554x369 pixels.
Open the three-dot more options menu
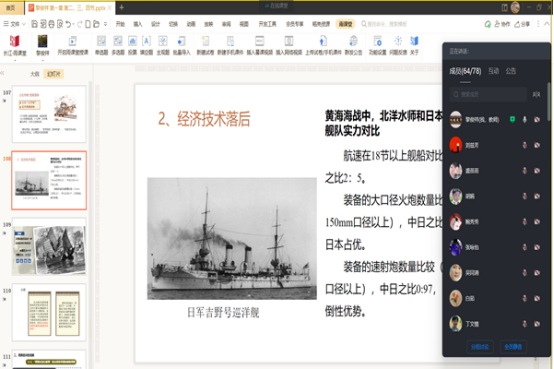(x=538, y=24)
